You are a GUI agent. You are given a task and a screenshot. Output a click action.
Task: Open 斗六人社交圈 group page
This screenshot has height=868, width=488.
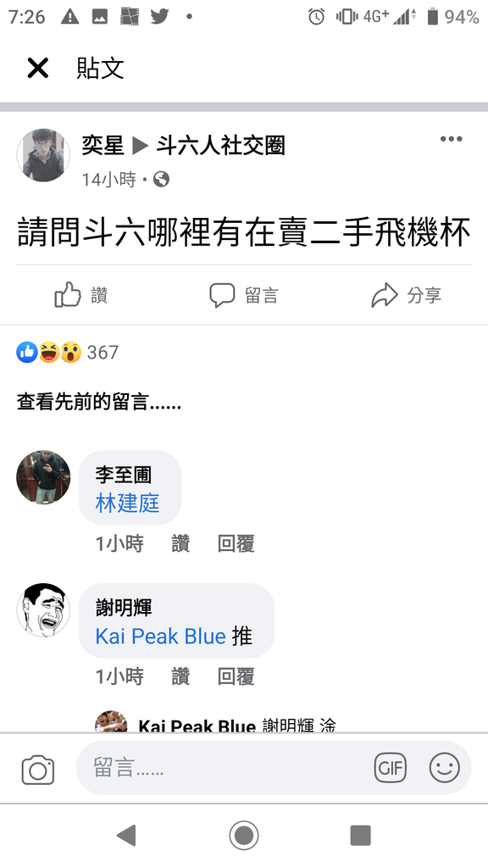pyautogui.click(x=220, y=146)
